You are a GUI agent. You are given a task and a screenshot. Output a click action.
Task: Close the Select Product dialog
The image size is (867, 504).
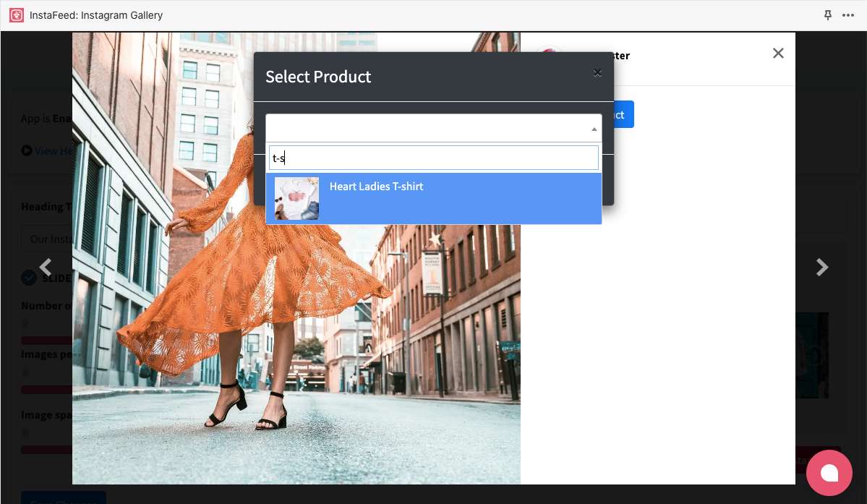coord(597,72)
